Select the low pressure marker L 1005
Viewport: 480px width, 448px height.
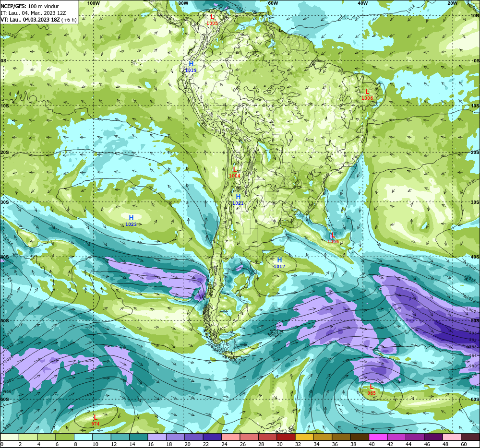[212, 20]
